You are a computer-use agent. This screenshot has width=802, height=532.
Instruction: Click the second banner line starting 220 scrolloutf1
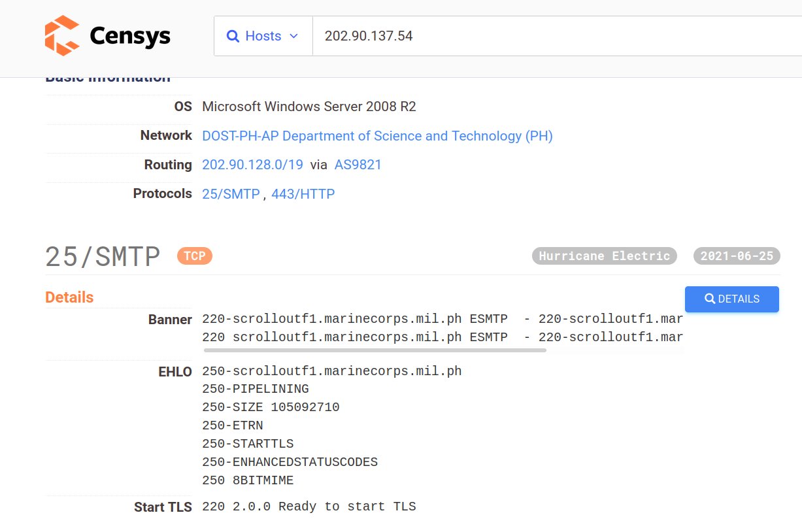pos(443,337)
